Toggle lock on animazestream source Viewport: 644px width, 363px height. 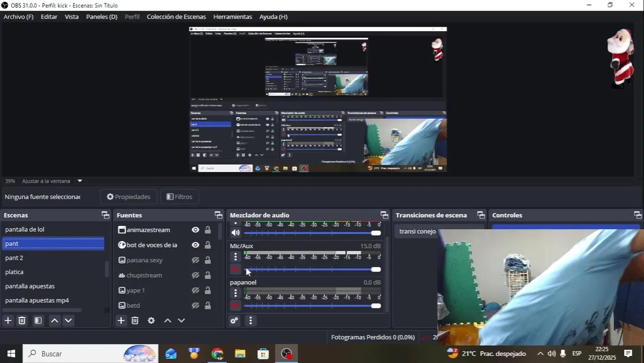point(208,230)
